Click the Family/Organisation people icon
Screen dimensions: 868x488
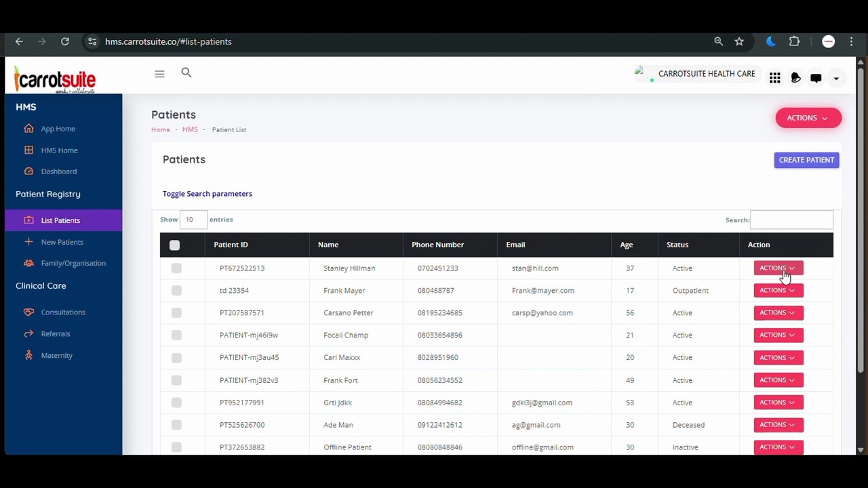tap(28, 263)
